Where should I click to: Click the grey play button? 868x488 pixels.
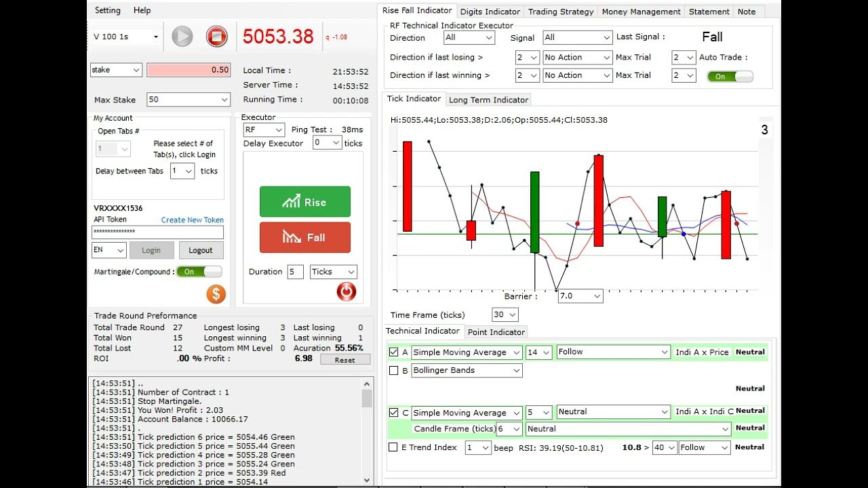click(x=182, y=36)
